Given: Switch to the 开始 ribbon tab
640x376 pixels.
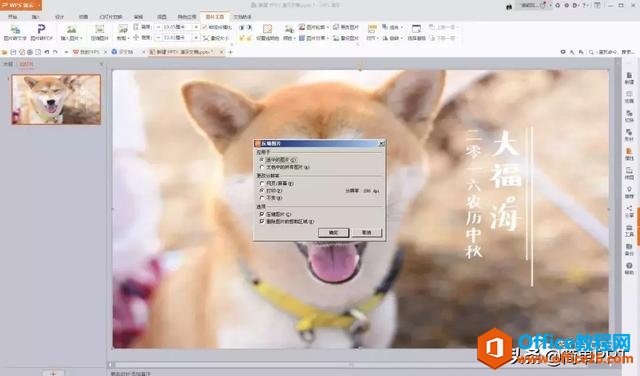Looking at the screenshot, I should (13, 17).
